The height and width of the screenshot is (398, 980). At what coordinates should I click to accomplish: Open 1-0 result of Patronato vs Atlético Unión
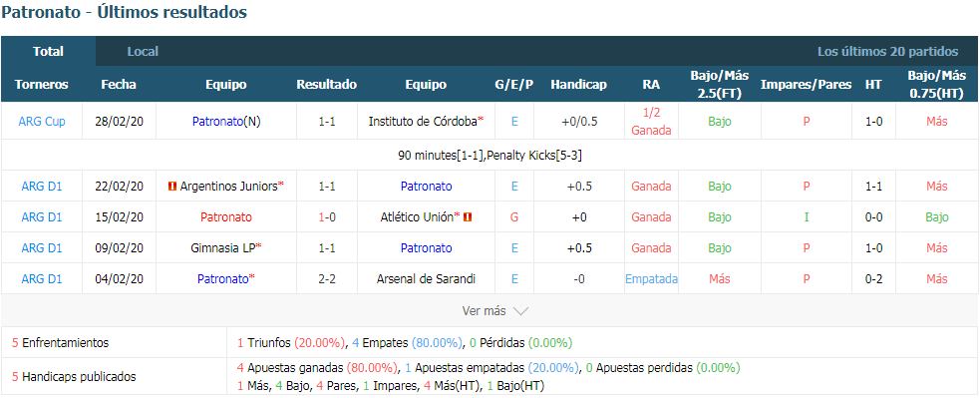click(x=326, y=217)
